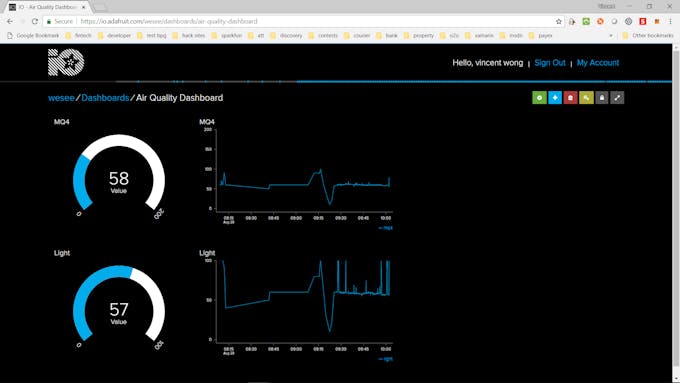Click the Sign Out link
This screenshot has width=680, height=383.
(550, 62)
